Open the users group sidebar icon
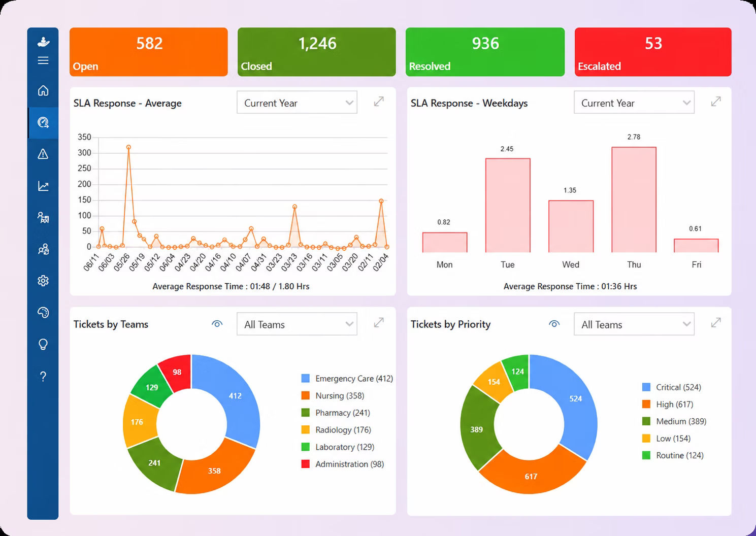The image size is (756, 536). [x=43, y=249]
